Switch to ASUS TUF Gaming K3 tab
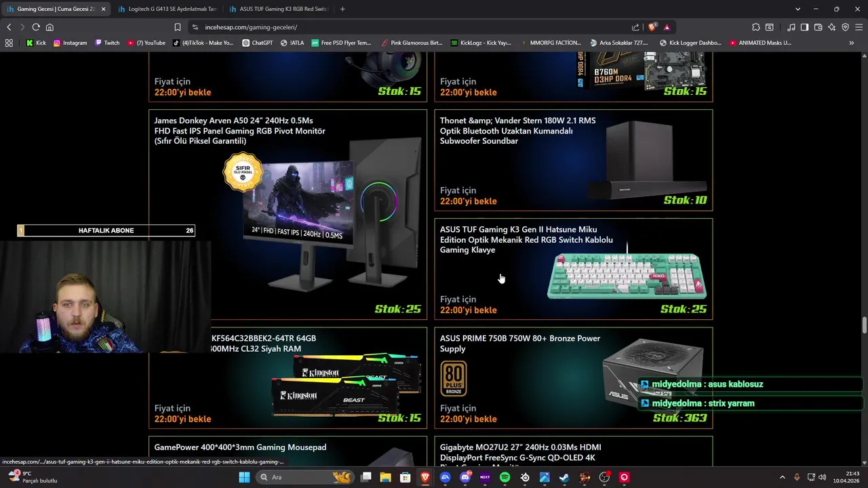Viewport: 868px width, 488px height. click(278, 9)
